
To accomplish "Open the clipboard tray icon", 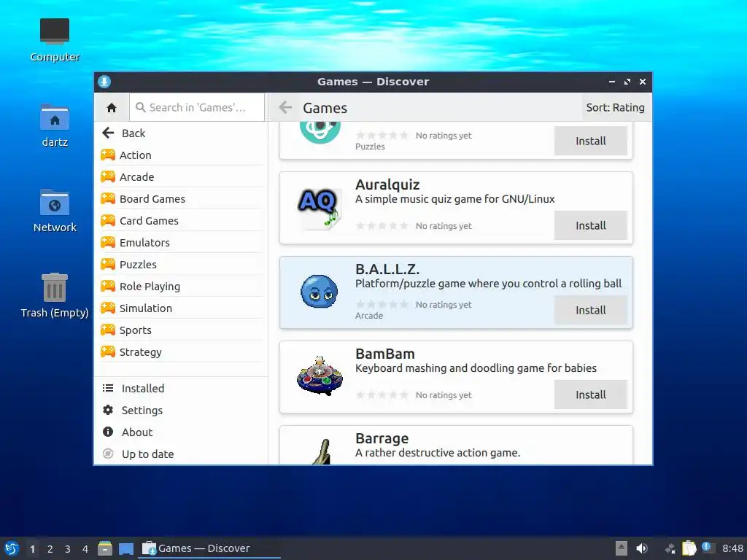I will pyautogui.click(x=689, y=548).
